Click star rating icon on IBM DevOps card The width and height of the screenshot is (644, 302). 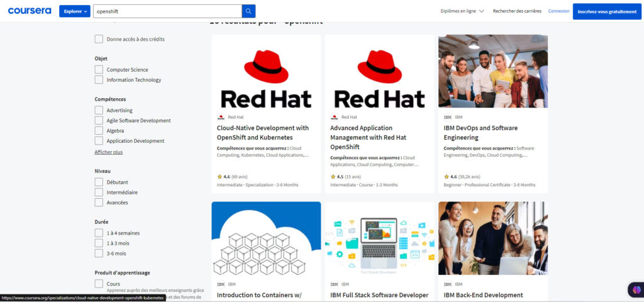point(447,177)
